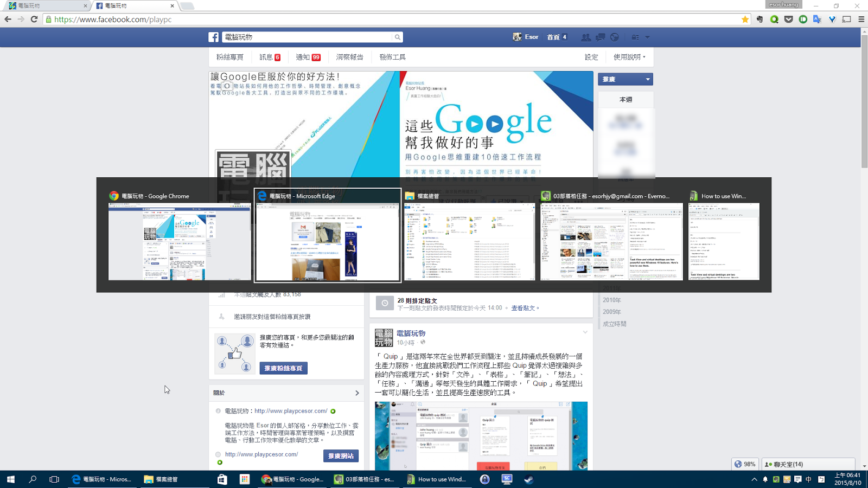
Task: Open the Evernote Web Clipper extension
Action: click(x=759, y=20)
